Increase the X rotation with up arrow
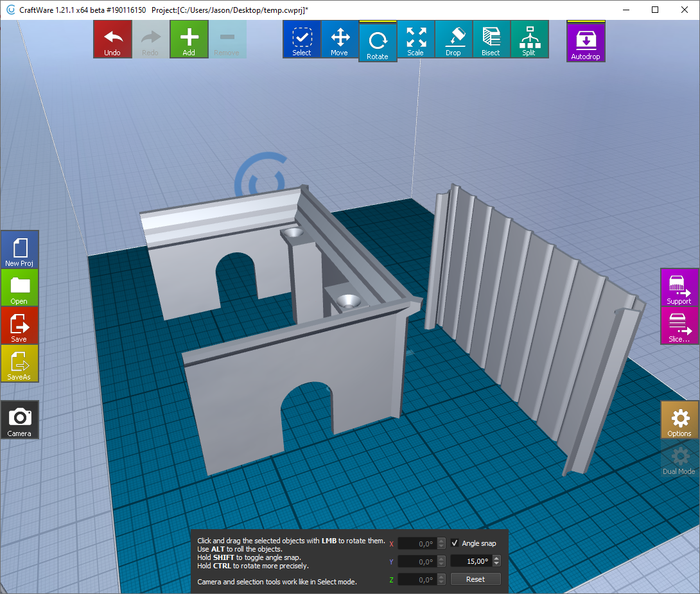Image resolution: width=700 pixels, height=594 pixels. (x=442, y=541)
